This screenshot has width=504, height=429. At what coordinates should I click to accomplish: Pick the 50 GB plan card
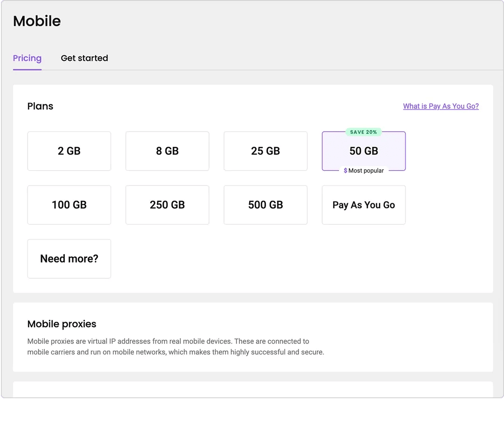pyautogui.click(x=364, y=151)
